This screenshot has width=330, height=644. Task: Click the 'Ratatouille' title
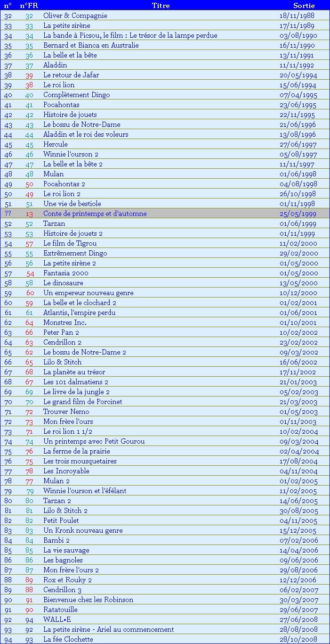tap(61, 610)
